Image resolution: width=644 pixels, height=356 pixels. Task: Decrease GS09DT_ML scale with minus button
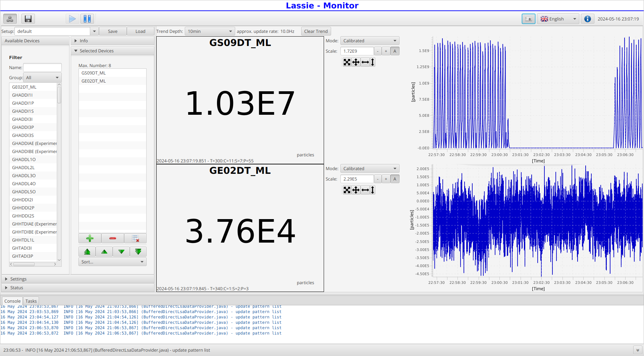point(378,51)
